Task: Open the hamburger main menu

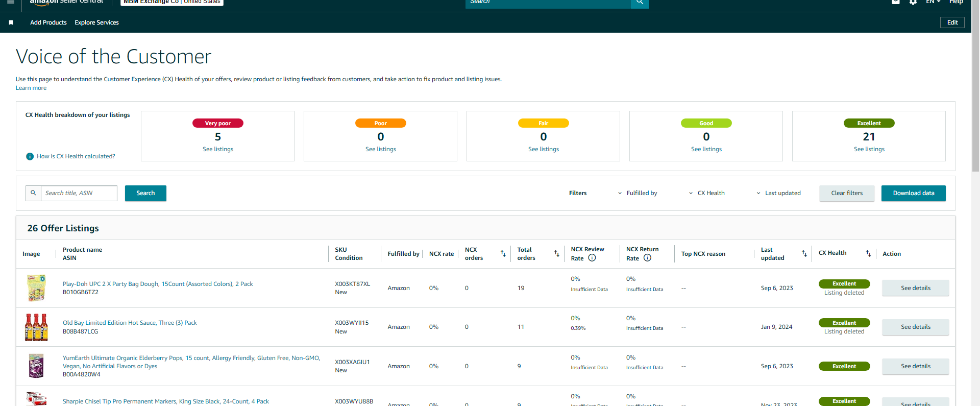Action: point(11,2)
